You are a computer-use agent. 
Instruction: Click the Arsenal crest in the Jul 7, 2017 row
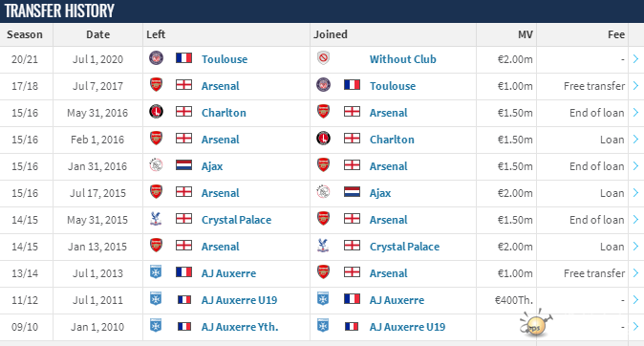(156, 85)
